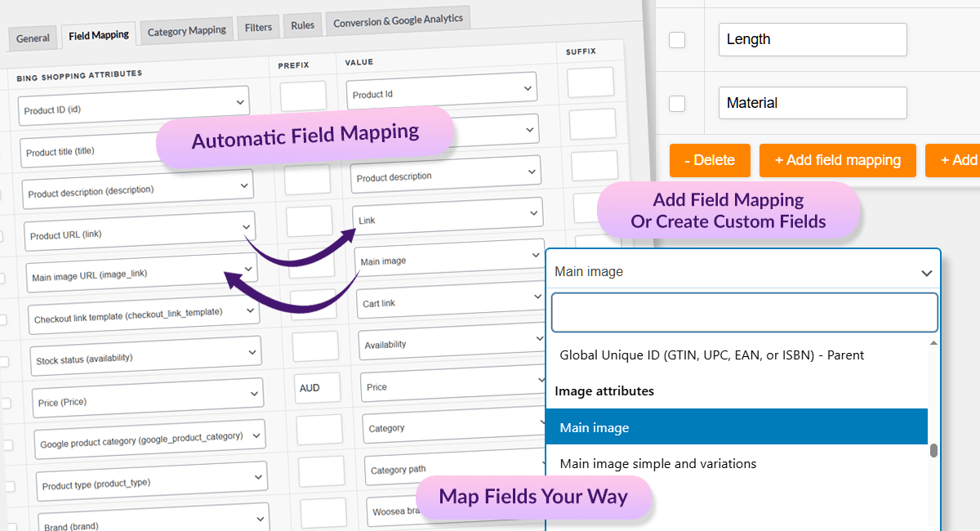Screen dimensions: 980x531
Task: Select the highlighted Main image option
Action: click(737, 427)
